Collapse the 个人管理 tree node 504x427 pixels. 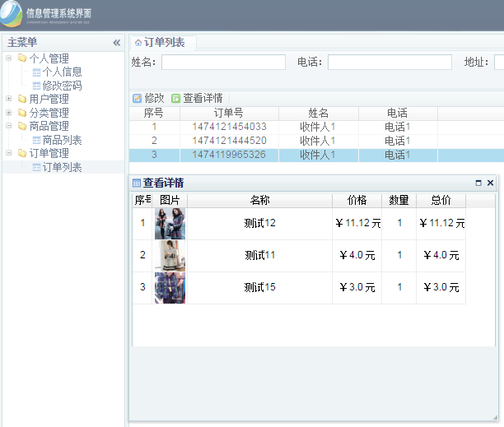(x=9, y=58)
